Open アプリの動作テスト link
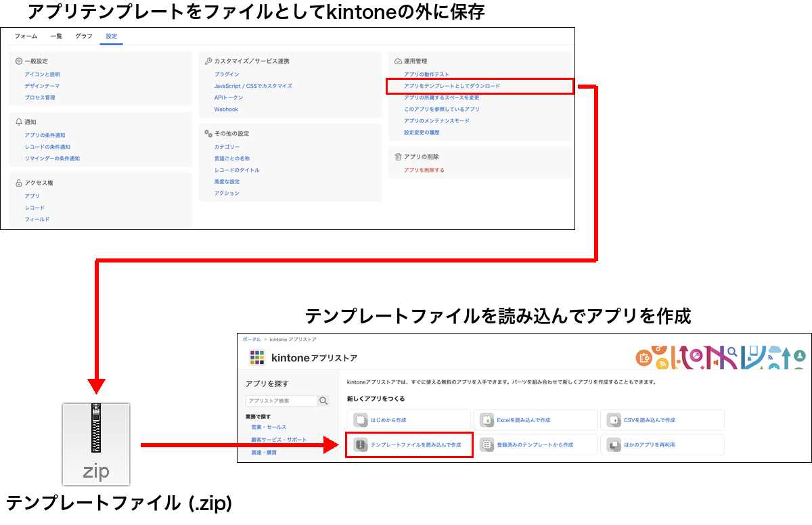This screenshot has height=525, width=812. click(x=426, y=74)
